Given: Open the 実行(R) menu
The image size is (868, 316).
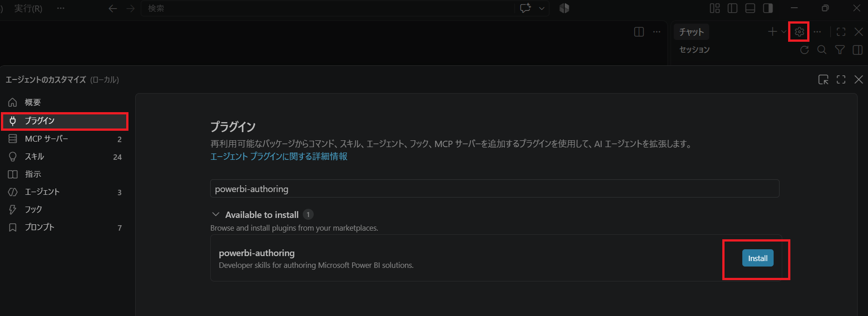Looking at the screenshot, I should (x=28, y=9).
